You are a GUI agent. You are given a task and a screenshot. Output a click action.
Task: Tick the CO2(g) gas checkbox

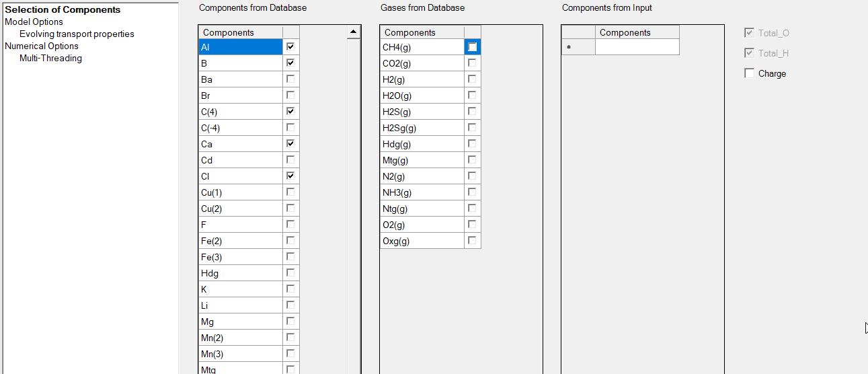click(473, 63)
